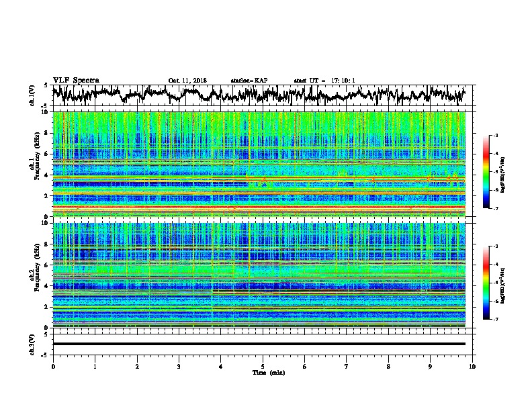532x411 pixels.
Task: Click the time axis tick label "7"
Action: (x=347, y=367)
